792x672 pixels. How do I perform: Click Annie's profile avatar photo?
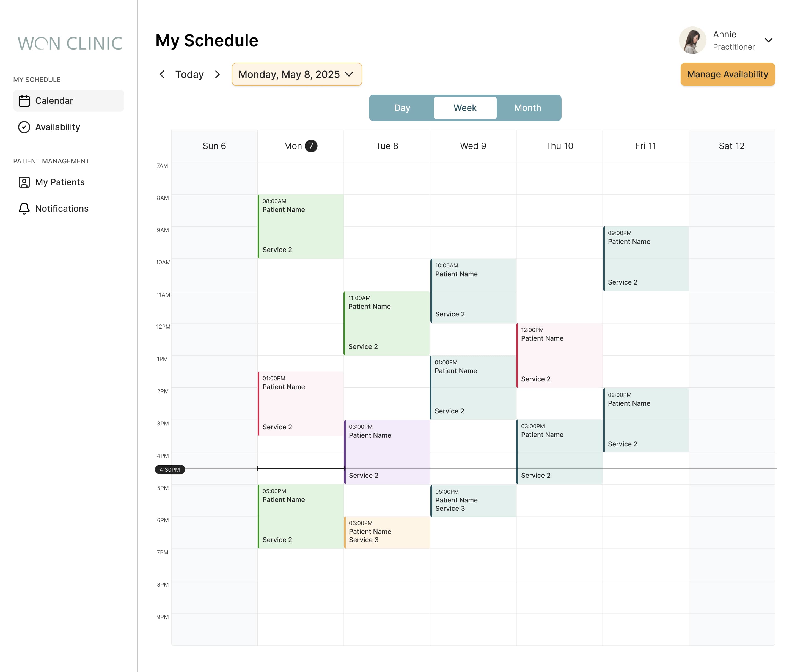click(693, 40)
